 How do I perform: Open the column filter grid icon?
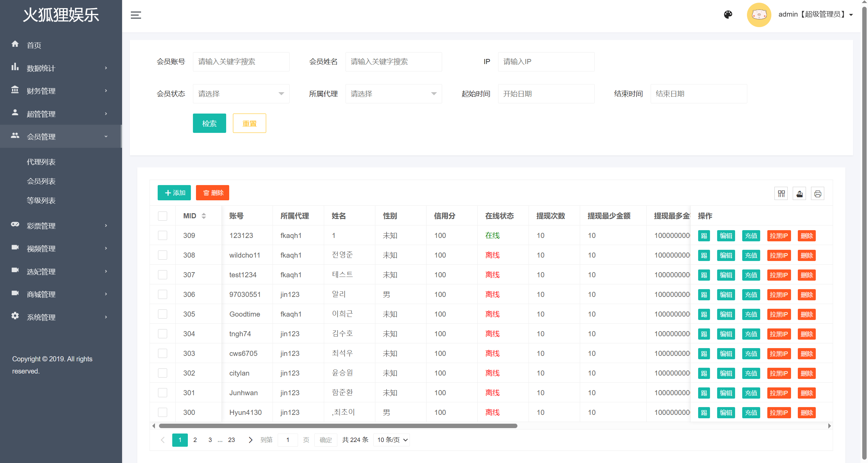click(781, 194)
